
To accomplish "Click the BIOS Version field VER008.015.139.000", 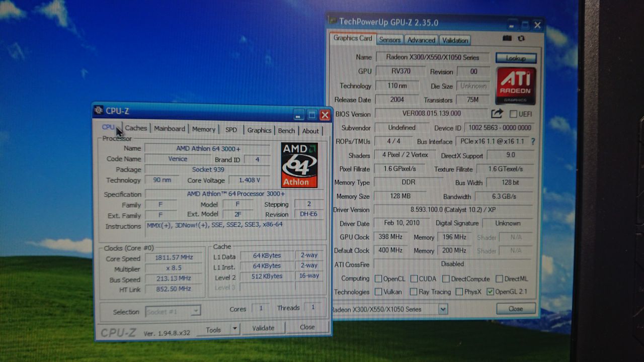I will click(432, 114).
